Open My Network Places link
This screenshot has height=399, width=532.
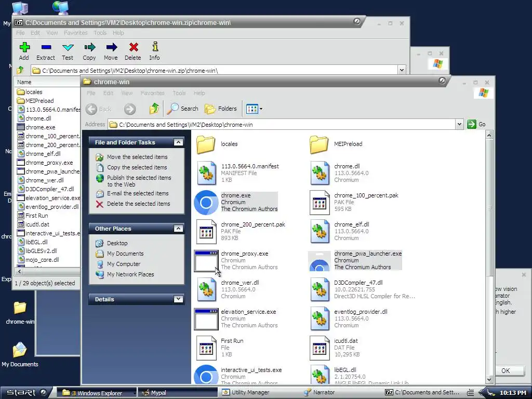pyautogui.click(x=130, y=274)
